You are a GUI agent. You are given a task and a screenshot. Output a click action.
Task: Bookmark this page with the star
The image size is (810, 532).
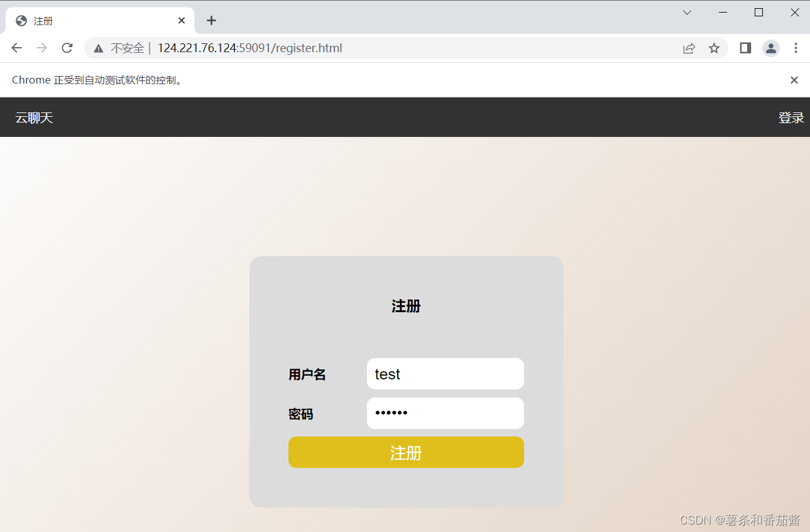click(714, 48)
